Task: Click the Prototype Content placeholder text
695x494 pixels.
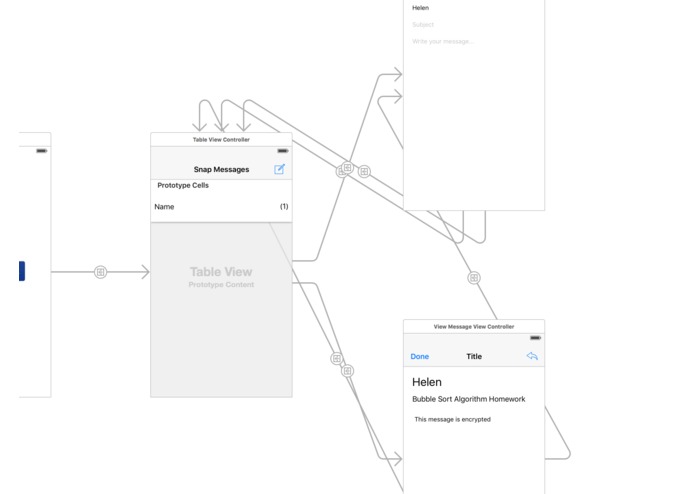Action: [221, 284]
